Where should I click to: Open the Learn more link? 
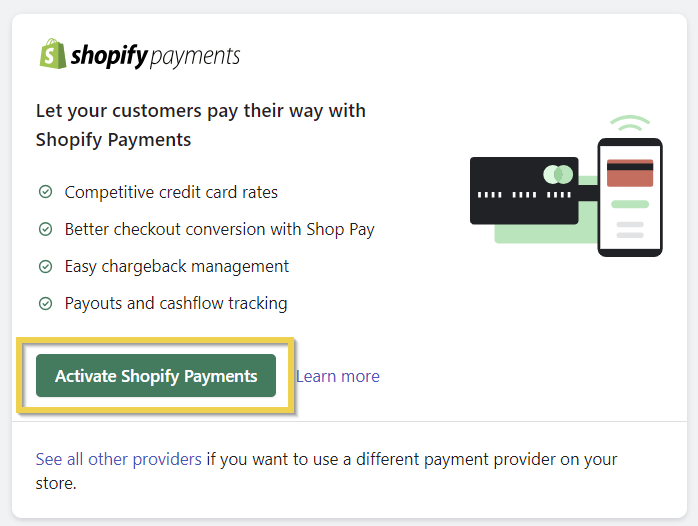(338, 376)
